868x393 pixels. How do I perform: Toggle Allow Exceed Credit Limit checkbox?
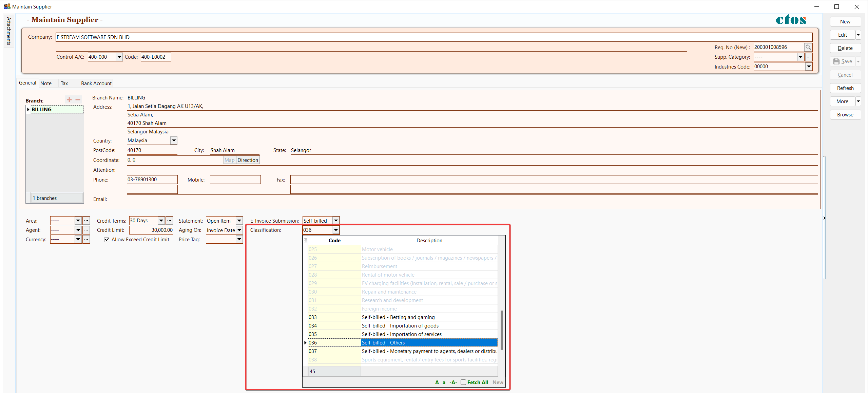(107, 240)
